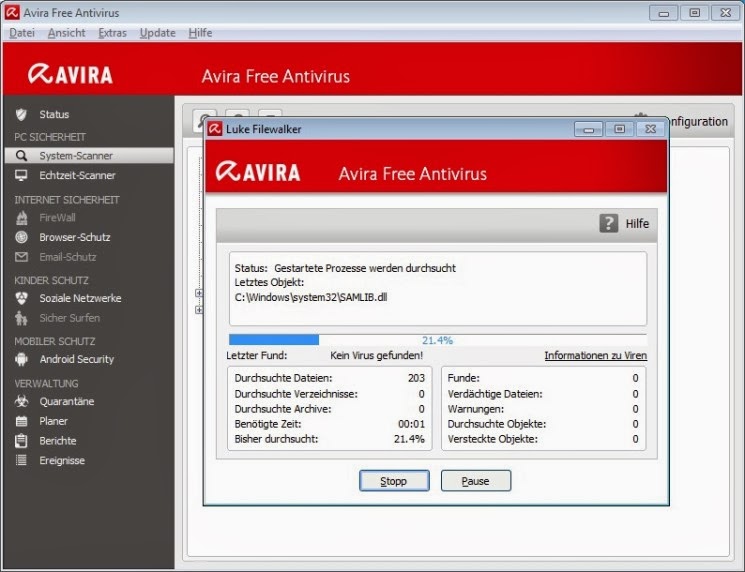Open the Datei menu

pyautogui.click(x=22, y=33)
